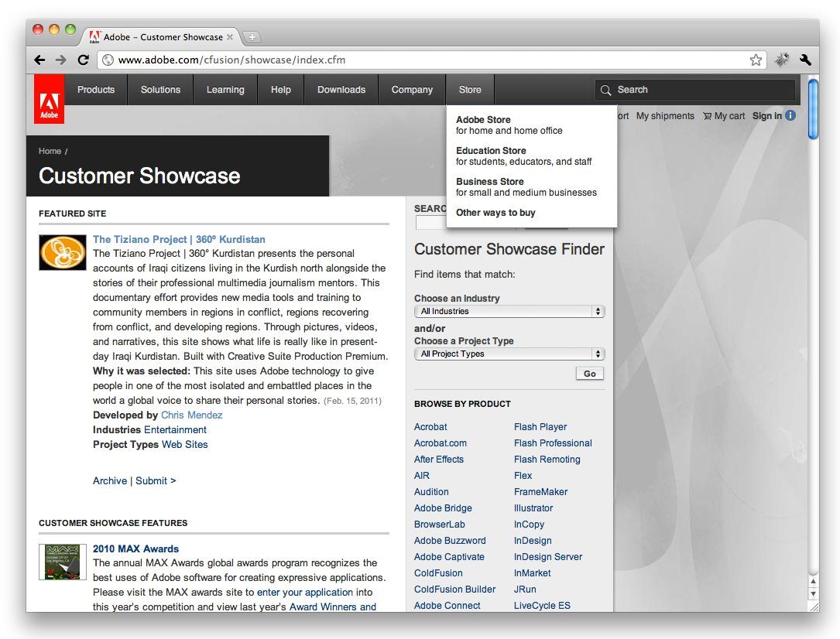Browse the After Effects product link
The image size is (840, 639).
[x=439, y=460]
